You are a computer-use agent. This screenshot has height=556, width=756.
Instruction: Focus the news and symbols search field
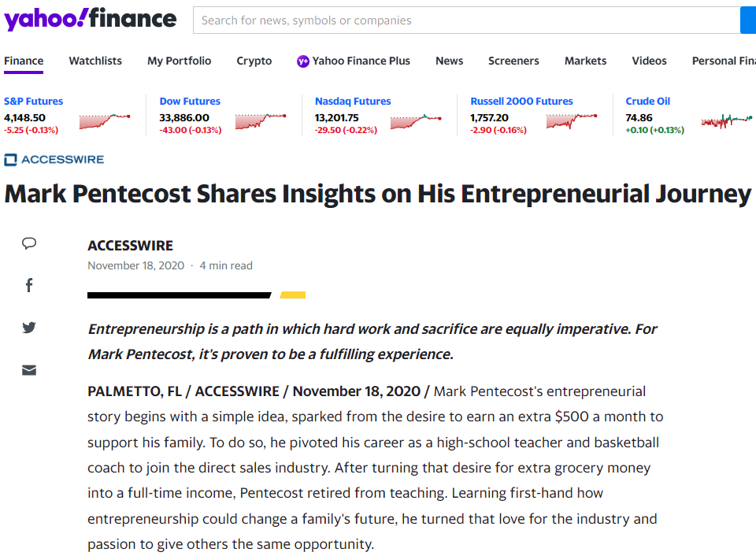coord(465,20)
